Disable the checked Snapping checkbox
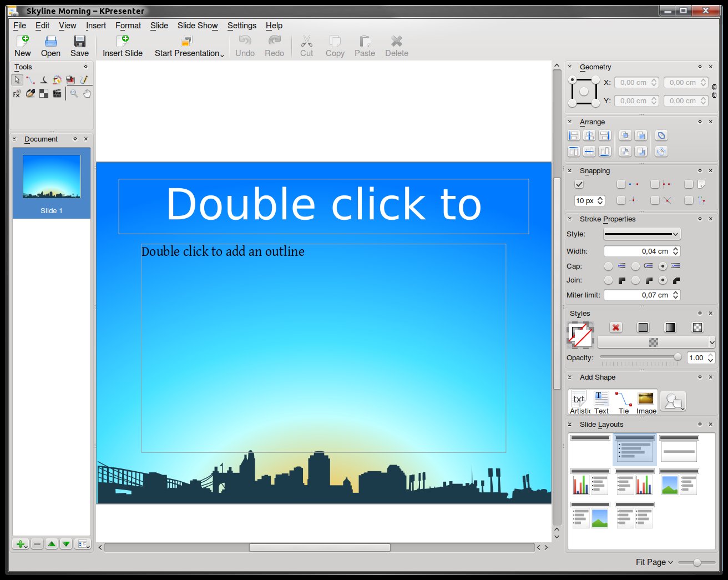Image resolution: width=728 pixels, height=580 pixels. [x=579, y=184]
